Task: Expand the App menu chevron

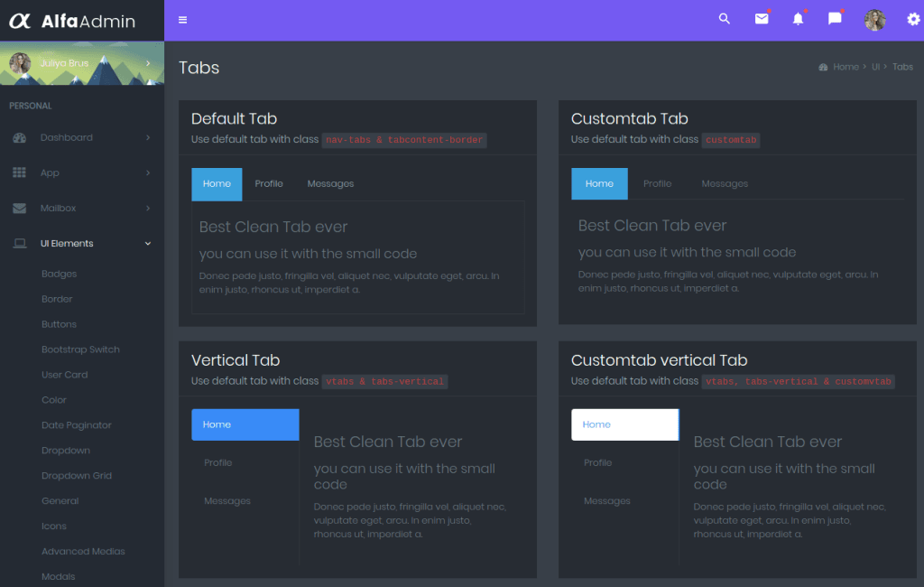Action: 148,172
